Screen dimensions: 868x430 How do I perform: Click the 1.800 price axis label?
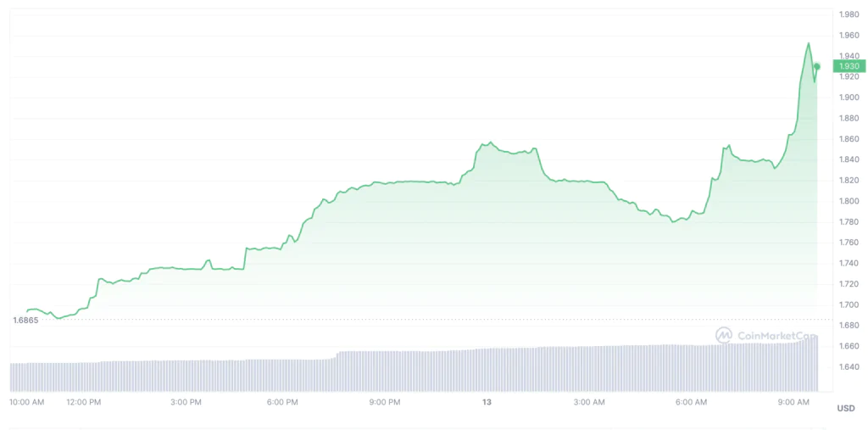(849, 201)
